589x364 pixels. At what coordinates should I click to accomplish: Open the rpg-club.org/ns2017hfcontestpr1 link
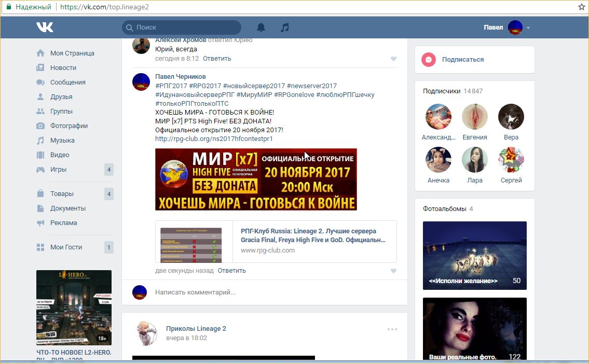pyautogui.click(x=214, y=139)
